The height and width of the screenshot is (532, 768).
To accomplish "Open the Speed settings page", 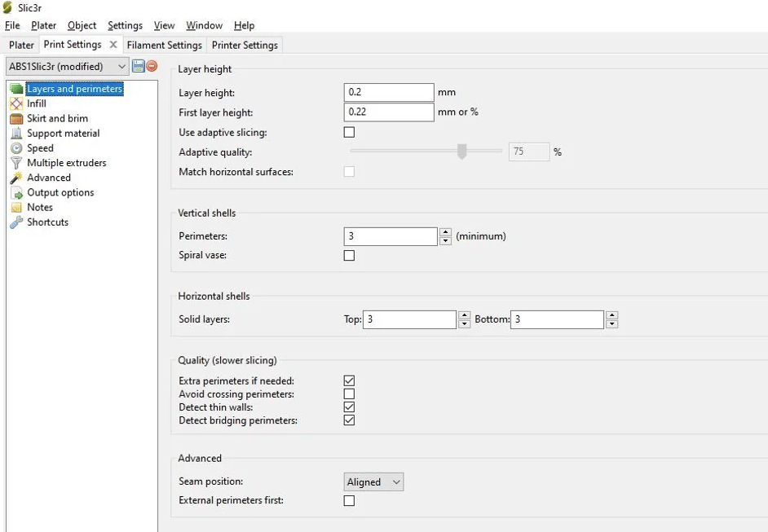I will 40,147.
